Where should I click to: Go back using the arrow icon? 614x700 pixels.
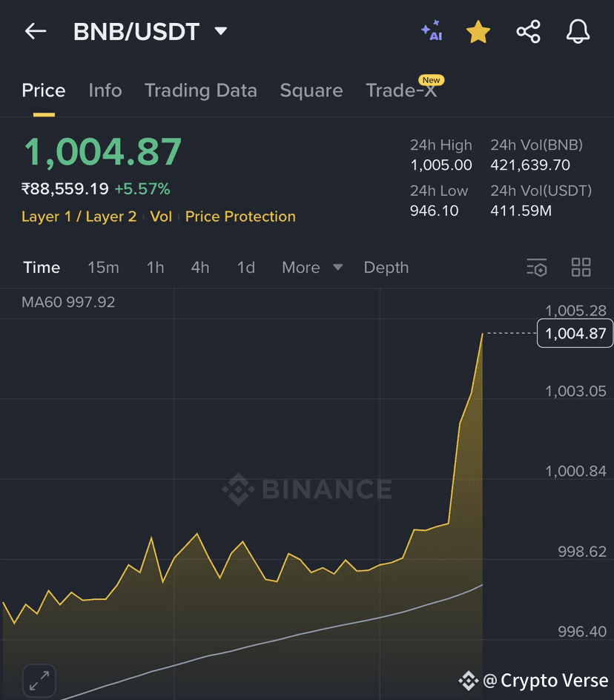coord(36,31)
